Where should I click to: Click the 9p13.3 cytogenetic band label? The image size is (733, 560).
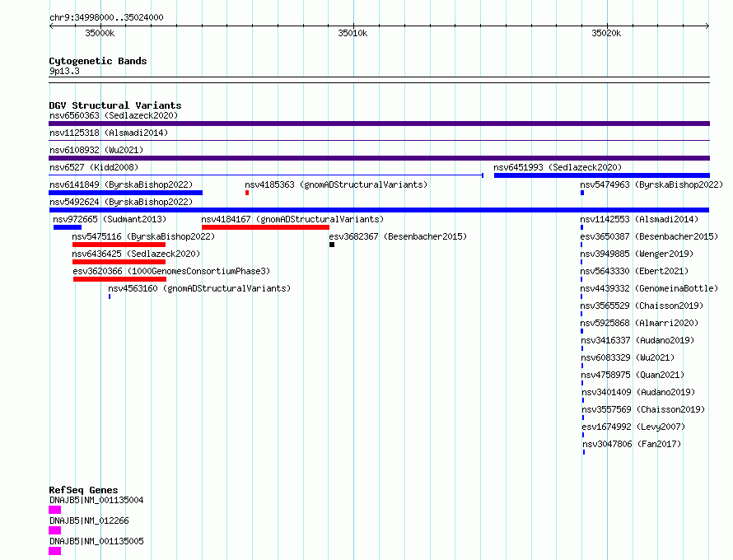64,71
